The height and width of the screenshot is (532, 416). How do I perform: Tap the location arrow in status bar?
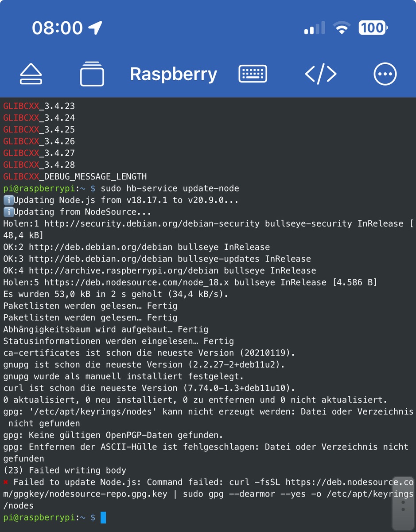[95, 28]
